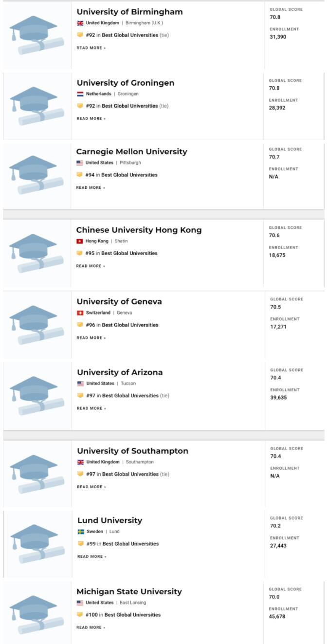Click the Hong Kong flag icon
This screenshot has width=327, height=644.
80,241
